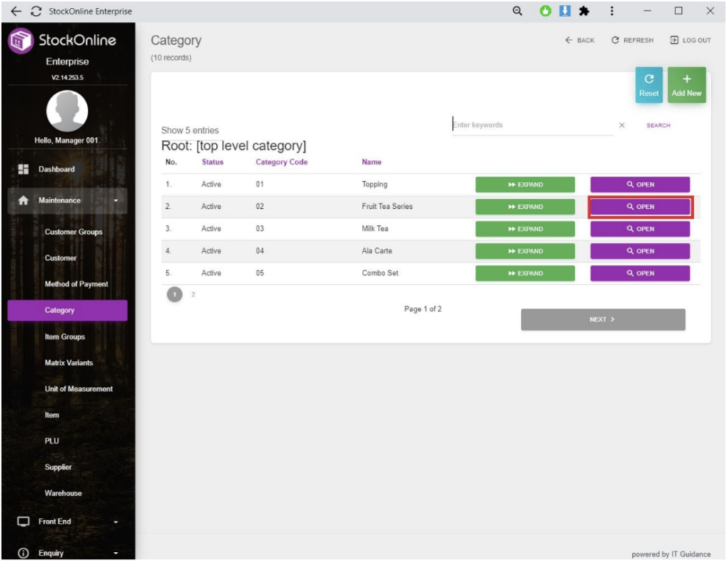Open the Fruit Tea Series category
The image size is (728, 562).
point(640,207)
